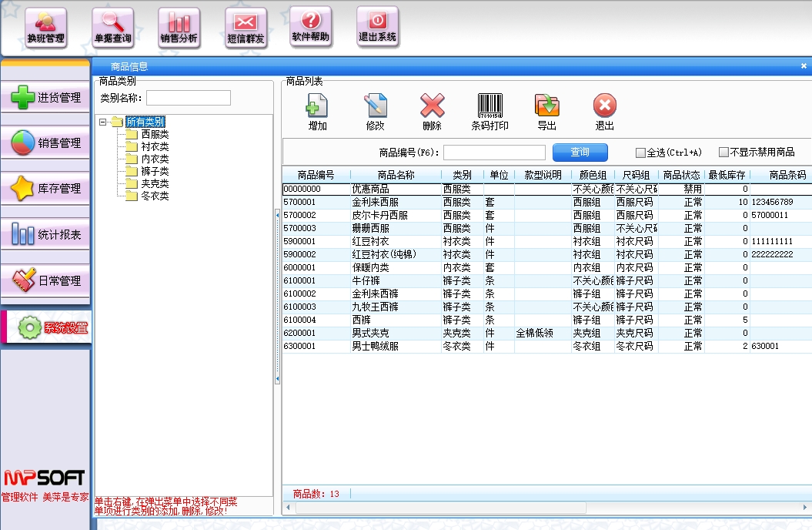The height and width of the screenshot is (530, 812).
Task: Click the 修改 (Edit) product icon
Action: 375,112
